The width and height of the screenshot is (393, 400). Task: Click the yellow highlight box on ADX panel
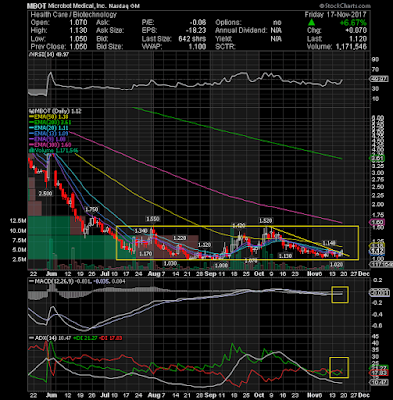[339, 368]
